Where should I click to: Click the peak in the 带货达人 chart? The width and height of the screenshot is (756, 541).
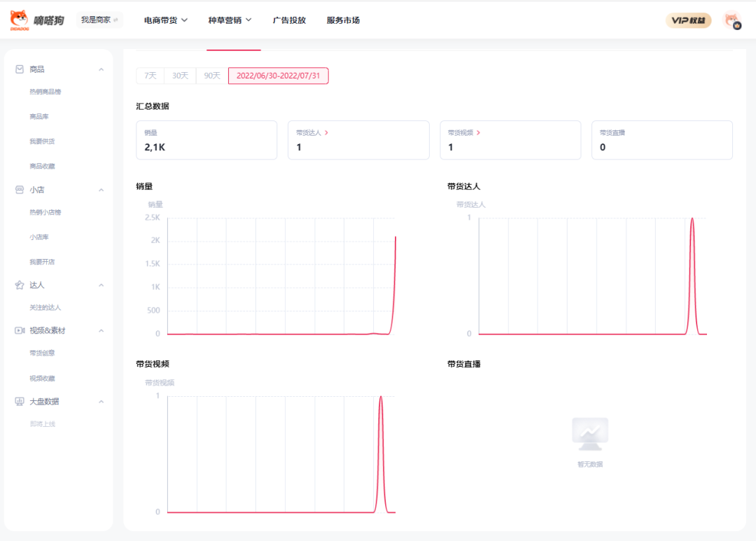coord(692,219)
